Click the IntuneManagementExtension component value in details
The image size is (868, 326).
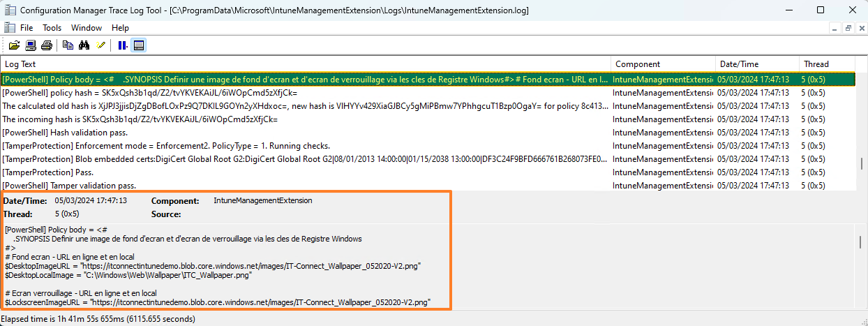pyautogui.click(x=263, y=200)
